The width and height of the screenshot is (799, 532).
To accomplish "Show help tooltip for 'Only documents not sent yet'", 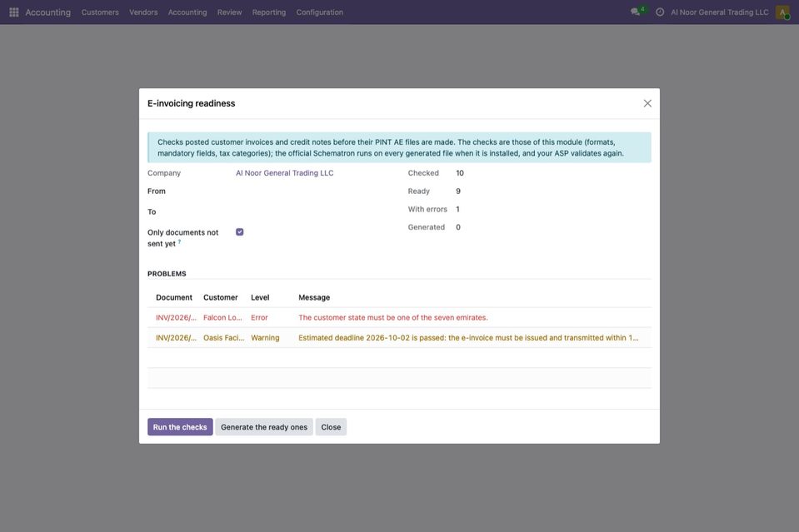I will [179, 241].
